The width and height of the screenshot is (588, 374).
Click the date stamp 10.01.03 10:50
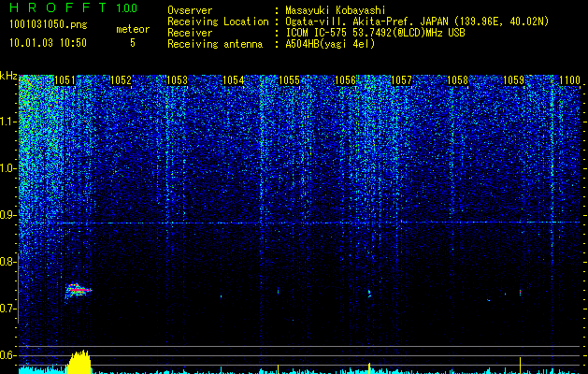click(48, 43)
